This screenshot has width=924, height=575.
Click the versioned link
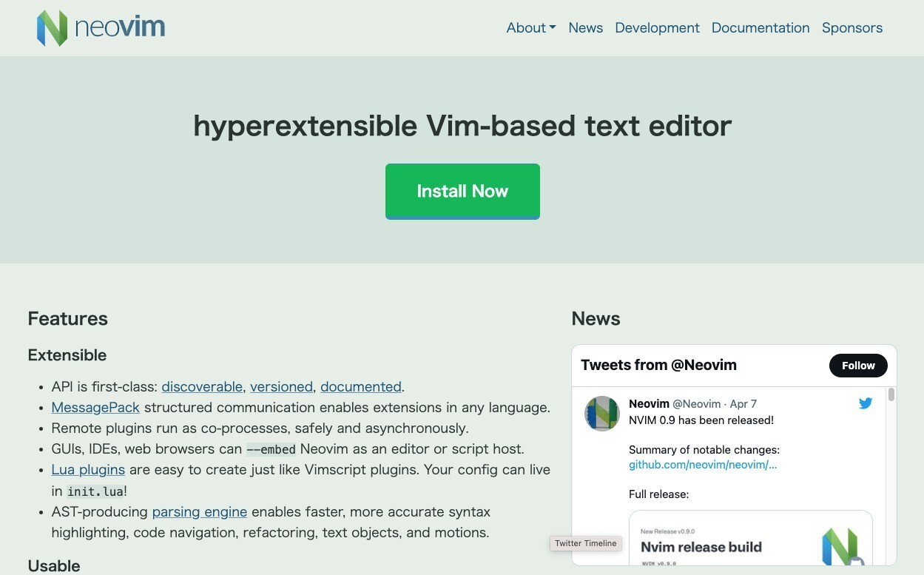coord(281,386)
